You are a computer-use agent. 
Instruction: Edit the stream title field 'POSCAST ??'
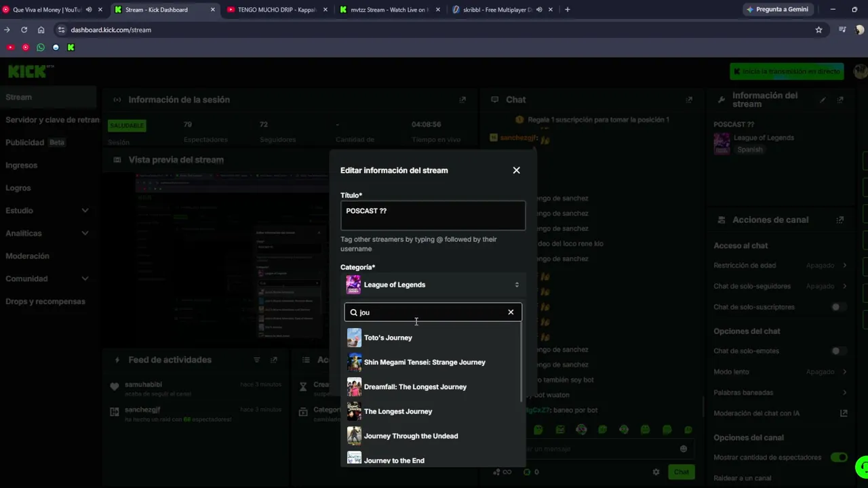[433, 216]
